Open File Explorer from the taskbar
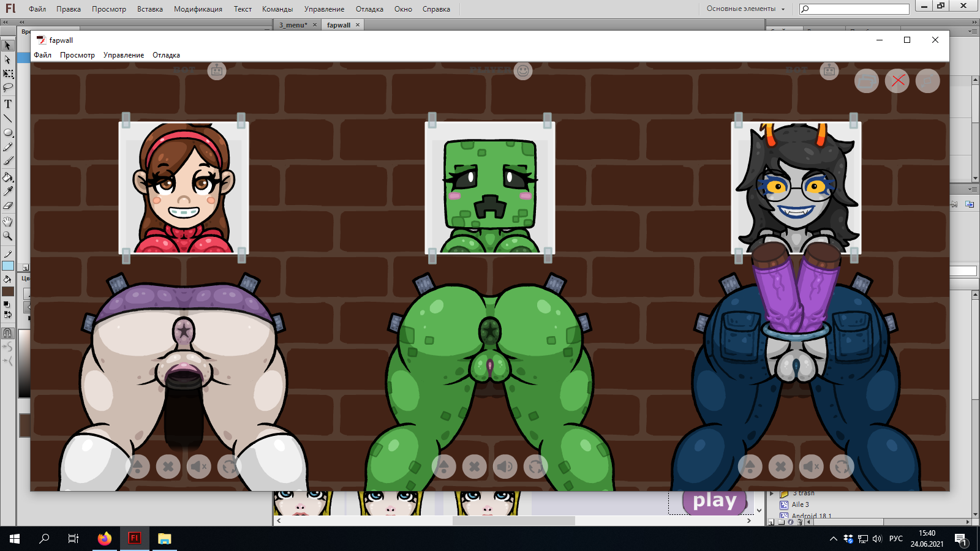Screen dimensions: 980x551 pos(164,539)
